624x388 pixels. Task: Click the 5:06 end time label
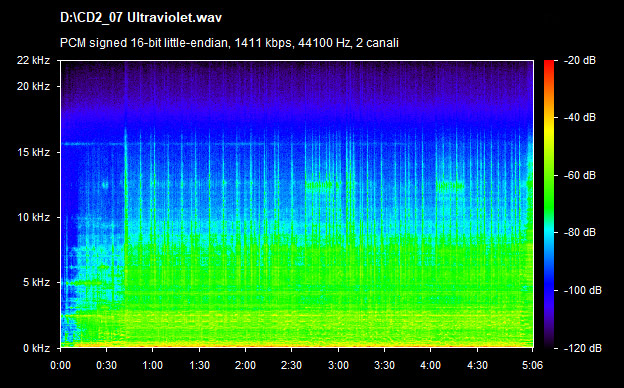click(532, 365)
